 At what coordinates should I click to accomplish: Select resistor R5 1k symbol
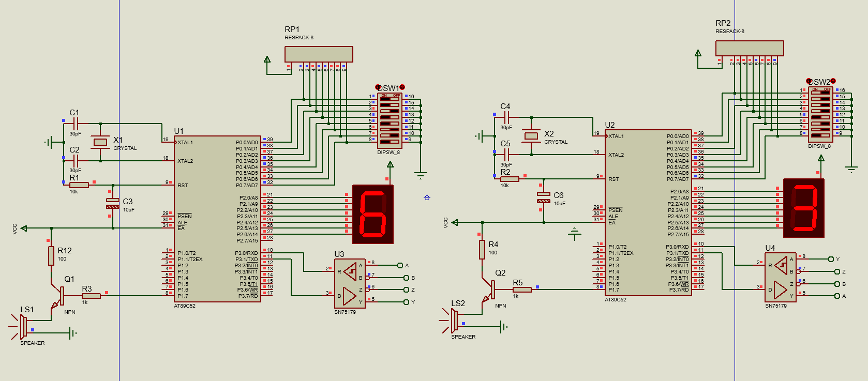point(522,289)
